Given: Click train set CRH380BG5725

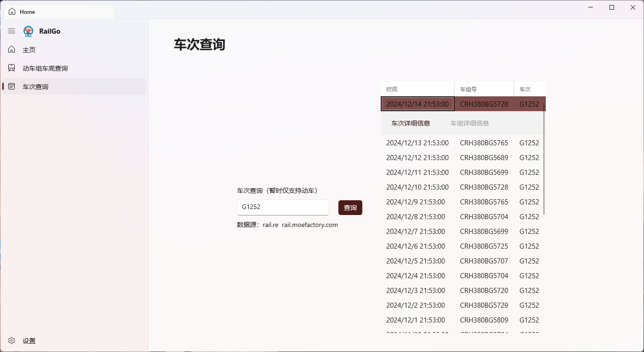Looking at the screenshot, I should point(484,246).
